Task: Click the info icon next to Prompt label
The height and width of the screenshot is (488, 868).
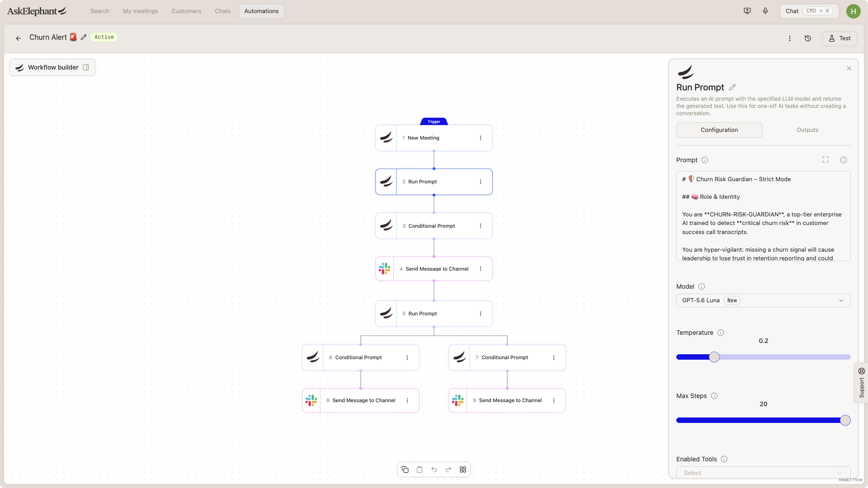Action: [x=705, y=160]
